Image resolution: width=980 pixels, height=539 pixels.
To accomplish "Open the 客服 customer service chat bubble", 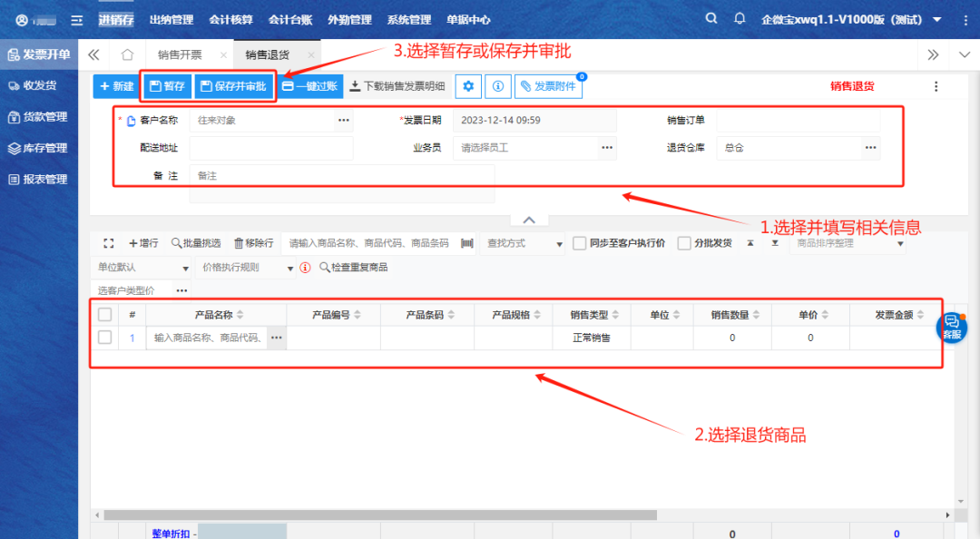I will pyautogui.click(x=951, y=327).
